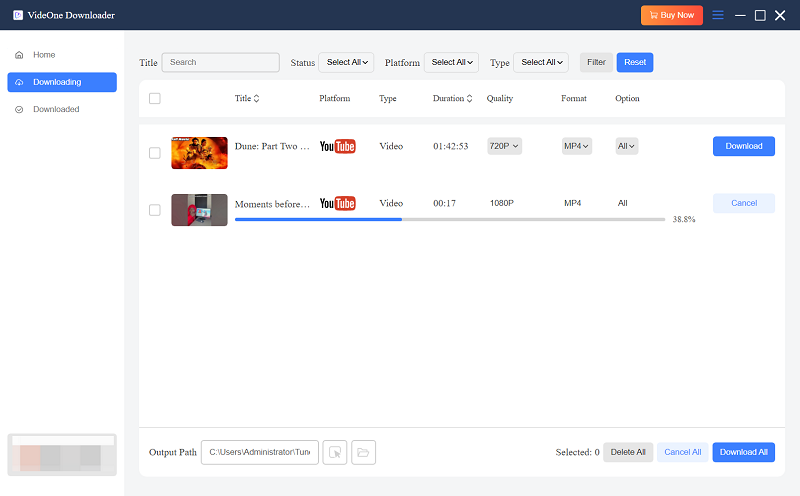Click the Title search input field
800x496 pixels.
click(x=220, y=62)
